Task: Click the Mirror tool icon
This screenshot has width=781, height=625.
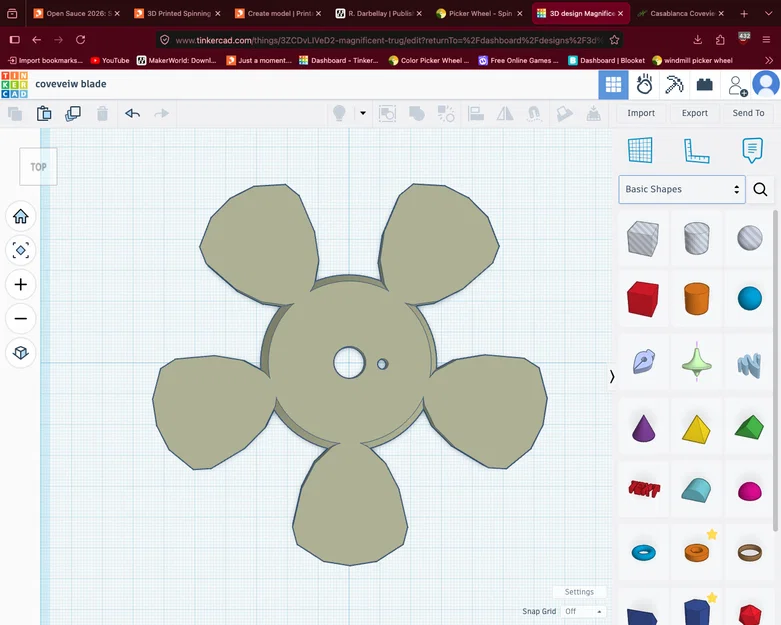Action: point(505,114)
